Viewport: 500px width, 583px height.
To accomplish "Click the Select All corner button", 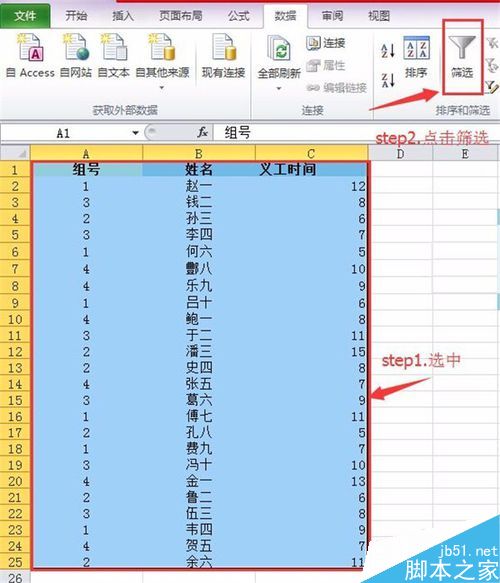I will (x=15, y=153).
